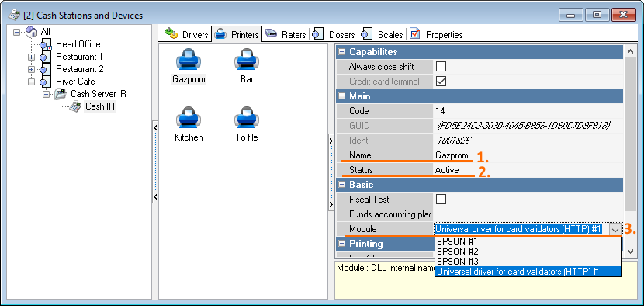Click the left tree splitter upper arrow
The width and height of the screenshot is (644, 306).
coord(155,128)
